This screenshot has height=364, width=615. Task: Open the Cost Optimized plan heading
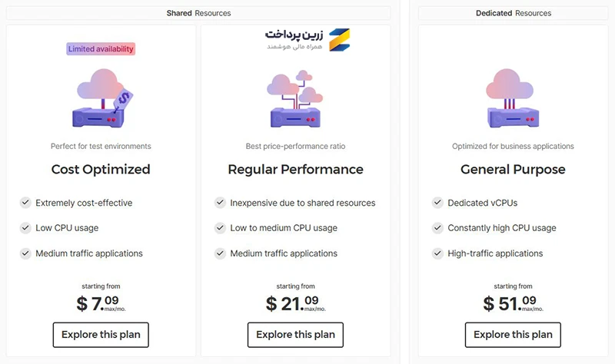[x=101, y=169]
